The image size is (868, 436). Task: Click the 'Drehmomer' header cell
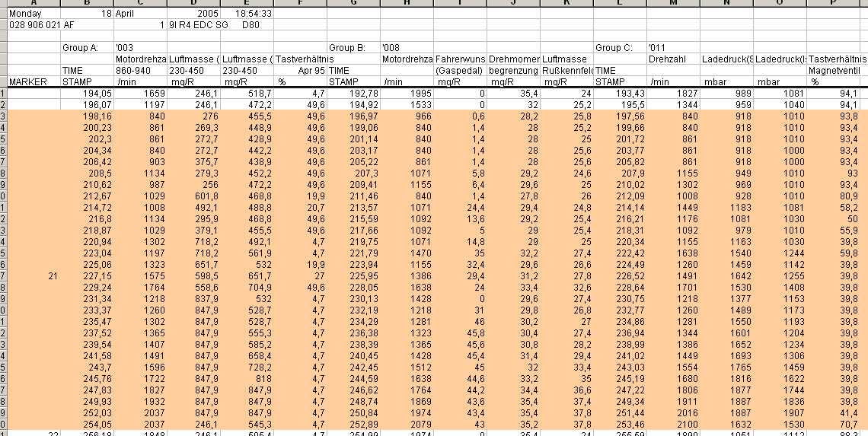point(512,59)
